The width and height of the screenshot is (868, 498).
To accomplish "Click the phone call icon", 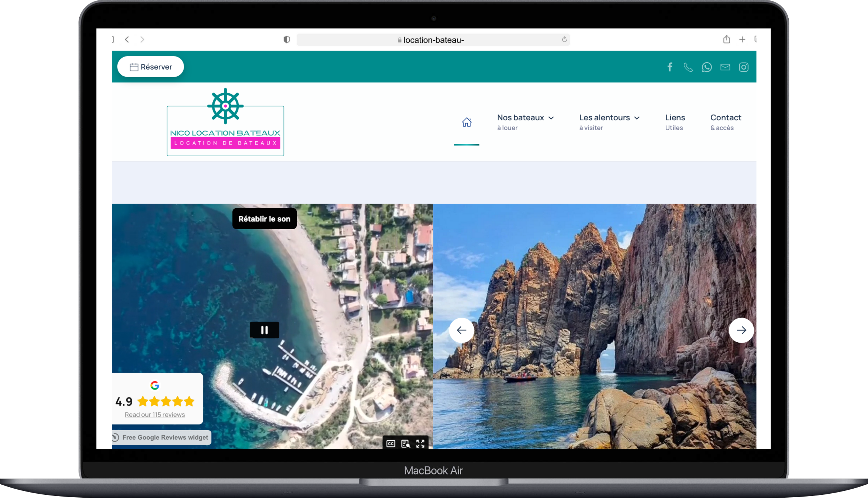I will 688,67.
